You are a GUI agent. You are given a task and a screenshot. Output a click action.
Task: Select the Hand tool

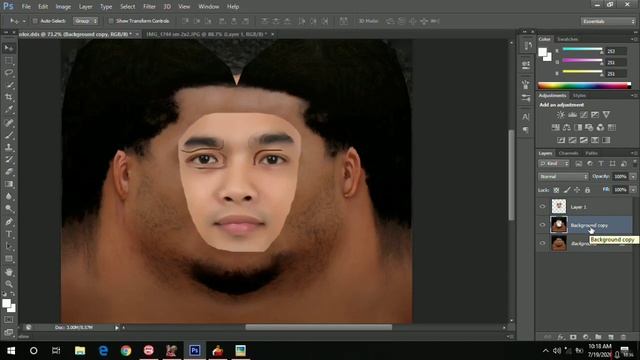[9, 272]
